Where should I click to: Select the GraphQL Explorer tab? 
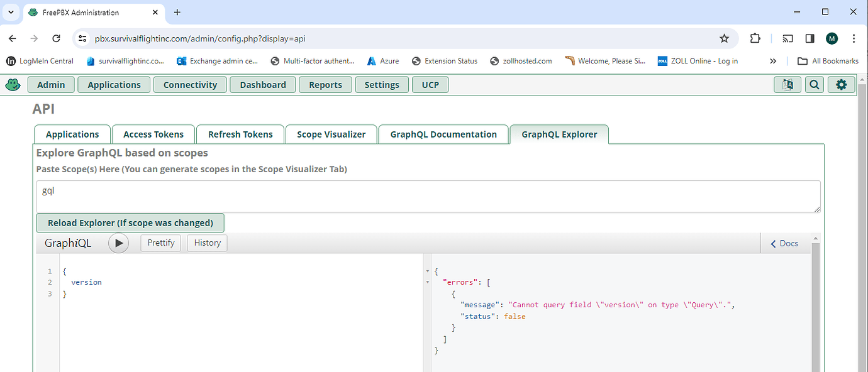(559, 134)
